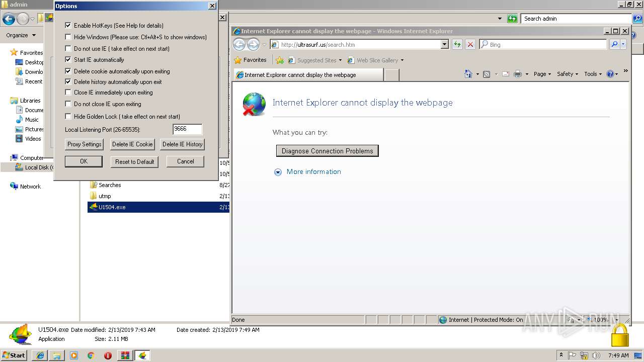Screen dimensions: 644x362
Task: Click IE Home page icon
Action: click(468, 74)
